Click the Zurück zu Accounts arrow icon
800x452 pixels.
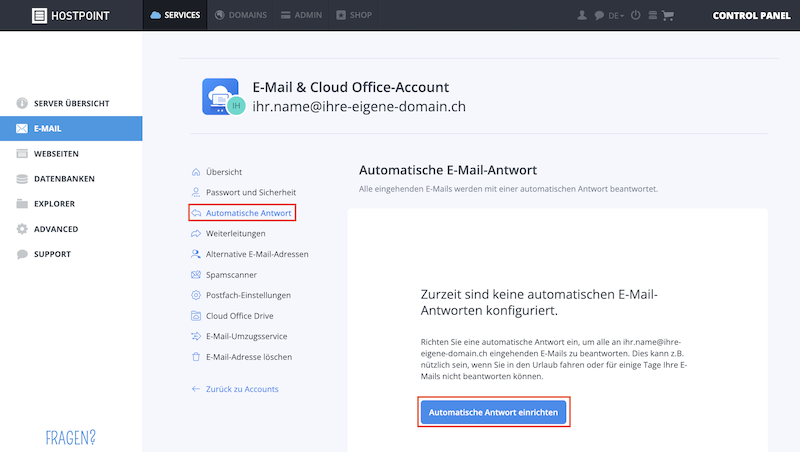[x=196, y=389]
